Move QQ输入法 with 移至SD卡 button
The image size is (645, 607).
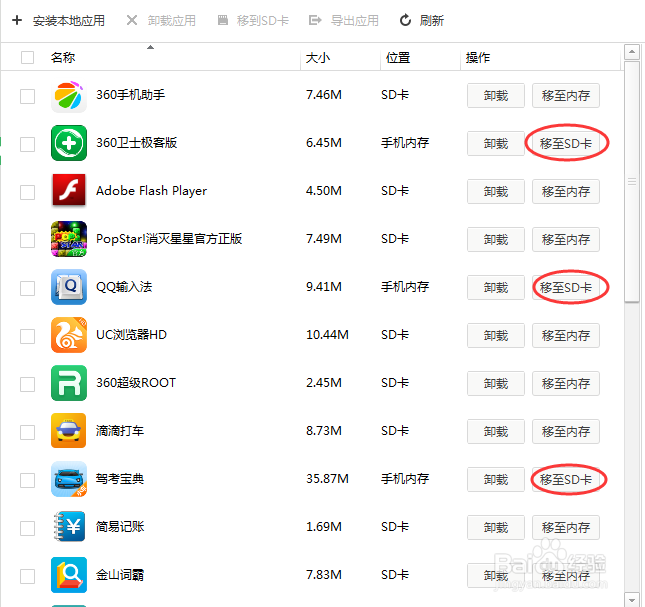(x=566, y=287)
